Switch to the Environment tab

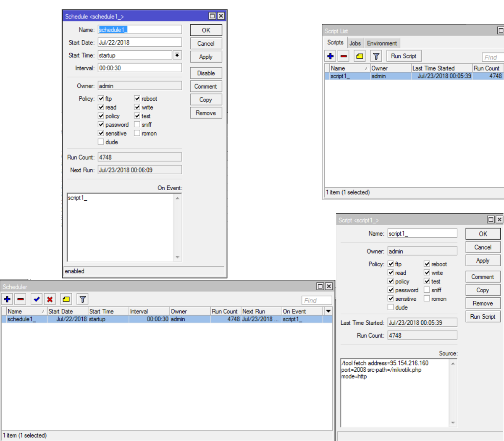[382, 43]
